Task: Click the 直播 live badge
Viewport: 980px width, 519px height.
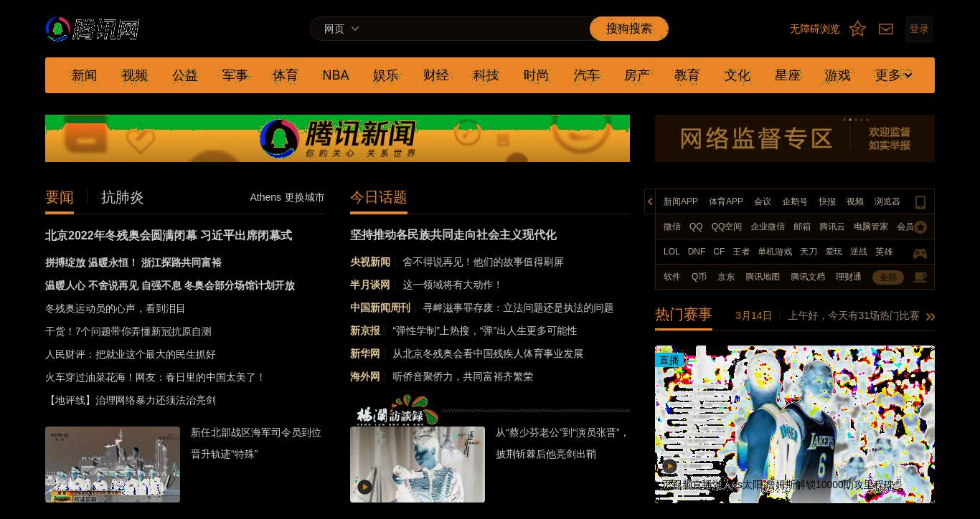Action: (669, 360)
